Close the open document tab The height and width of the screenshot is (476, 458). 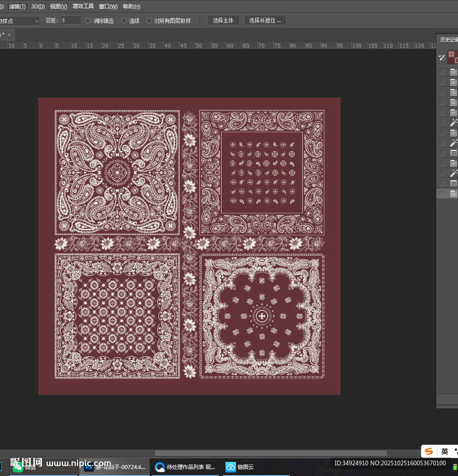point(9,35)
